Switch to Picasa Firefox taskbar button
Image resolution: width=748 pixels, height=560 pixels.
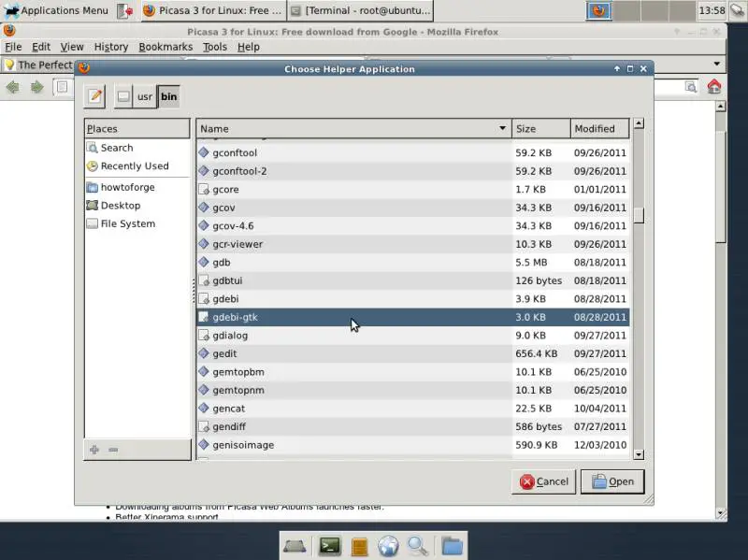coord(213,10)
